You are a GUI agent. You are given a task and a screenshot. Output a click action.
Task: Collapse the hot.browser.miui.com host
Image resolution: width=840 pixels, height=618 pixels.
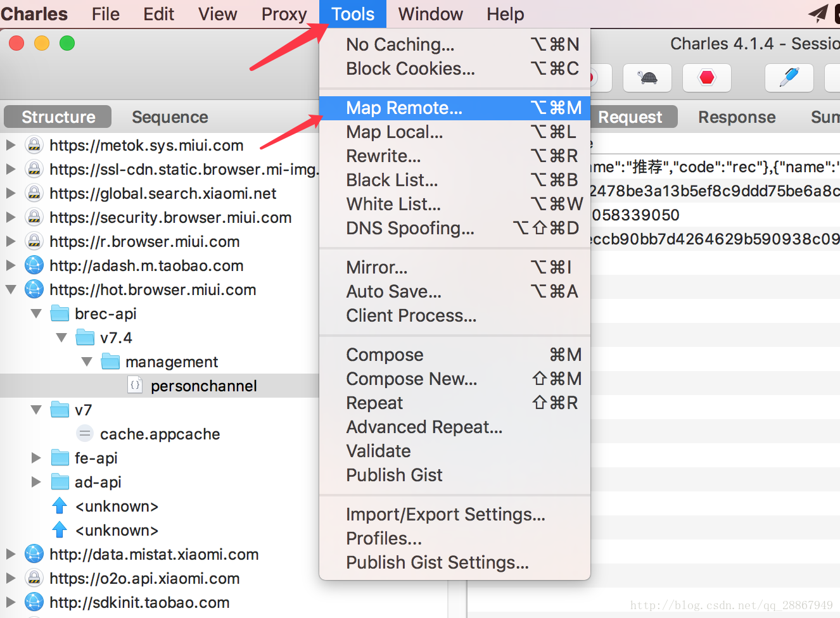pyautogui.click(x=11, y=289)
